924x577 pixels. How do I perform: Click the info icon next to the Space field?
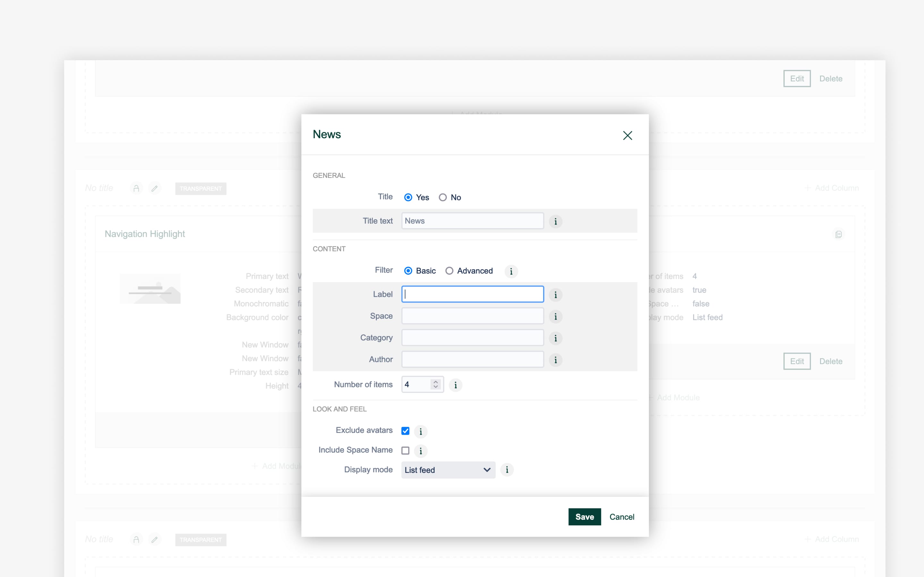tap(556, 316)
